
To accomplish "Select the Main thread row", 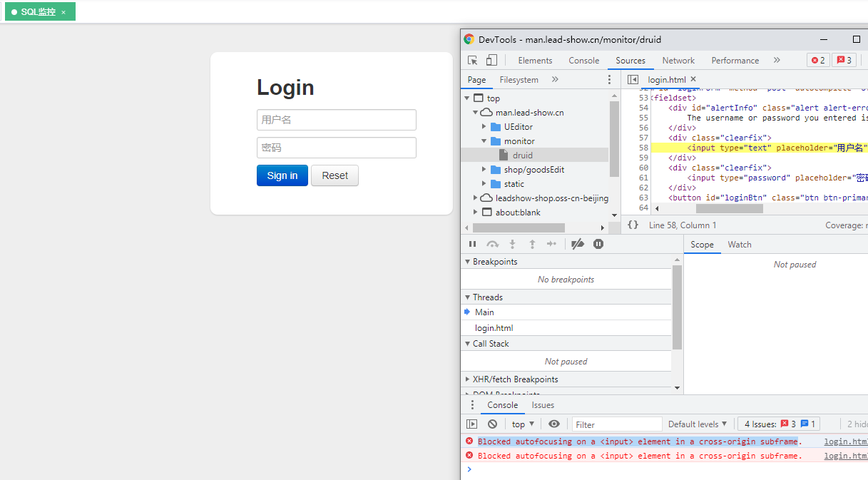I will pyautogui.click(x=566, y=312).
